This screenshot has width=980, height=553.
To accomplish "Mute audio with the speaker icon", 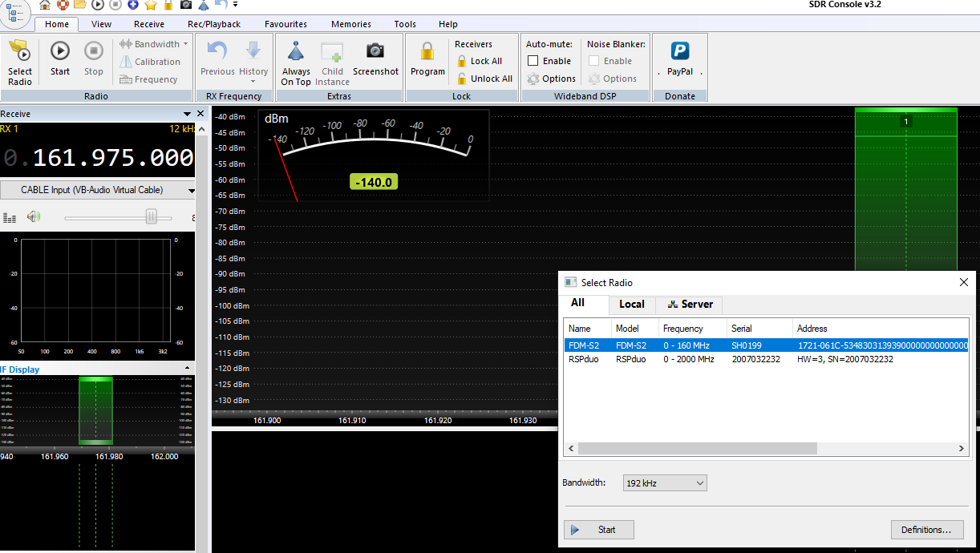I will tap(33, 216).
